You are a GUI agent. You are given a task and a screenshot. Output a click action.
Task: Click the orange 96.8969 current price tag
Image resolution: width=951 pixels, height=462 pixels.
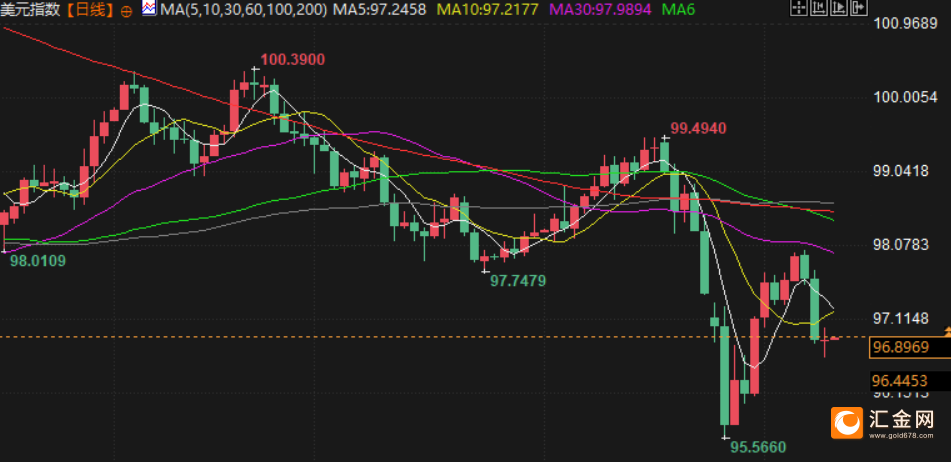point(910,347)
